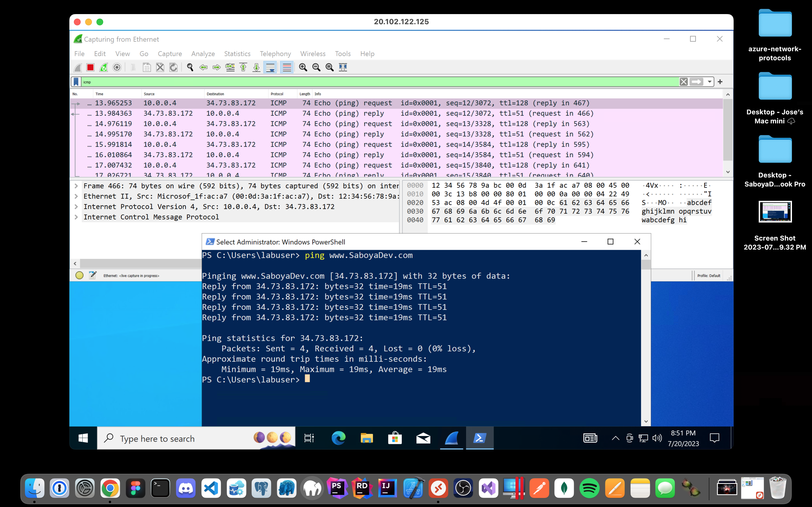Stop capturing packets with red square
The width and height of the screenshot is (812, 507).
tap(90, 67)
